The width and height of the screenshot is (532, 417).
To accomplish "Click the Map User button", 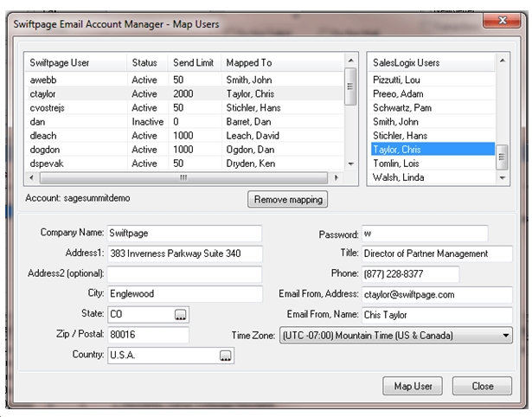I will pos(413,386).
